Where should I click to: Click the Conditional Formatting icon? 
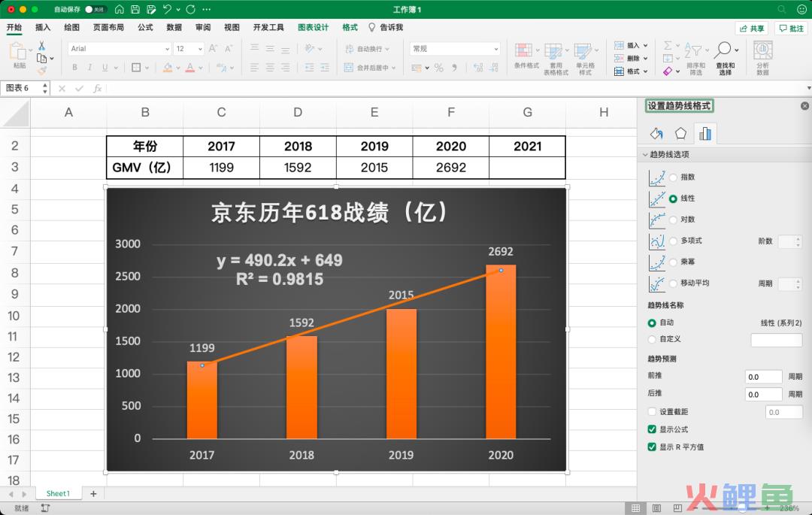(x=523, y=50)
